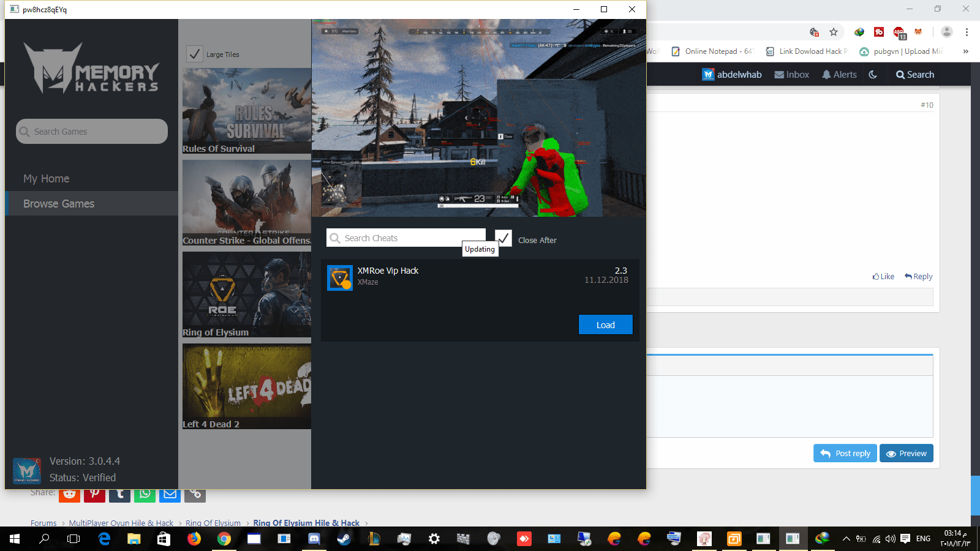980x551 pixels.
Task: Click the Load button for XMRoe Vip Hack
Action: [x=606, y=324]
